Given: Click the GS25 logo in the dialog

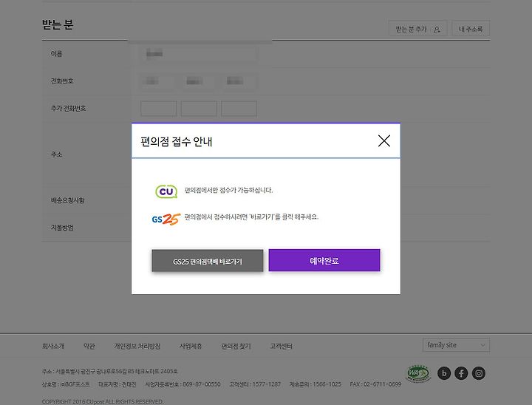Looking at the screenshot, I should point(166,219).
